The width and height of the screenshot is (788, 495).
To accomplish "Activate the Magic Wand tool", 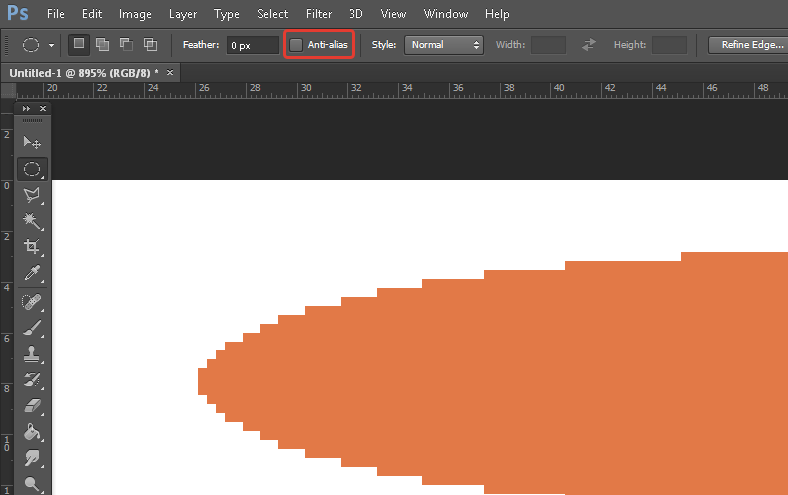I will click(32, 221).
